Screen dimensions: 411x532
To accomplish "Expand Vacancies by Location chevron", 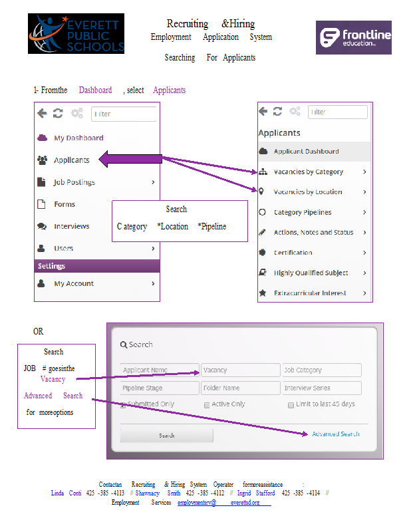I will [x=364, y=192].
